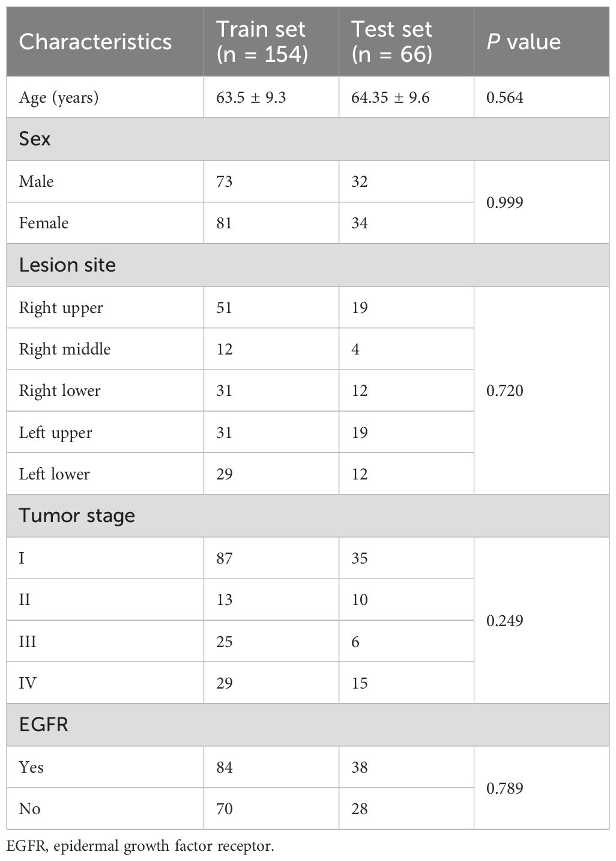Click the Train set (n = 154) header
The image size is (616, 861).
(x=261, y=42)
